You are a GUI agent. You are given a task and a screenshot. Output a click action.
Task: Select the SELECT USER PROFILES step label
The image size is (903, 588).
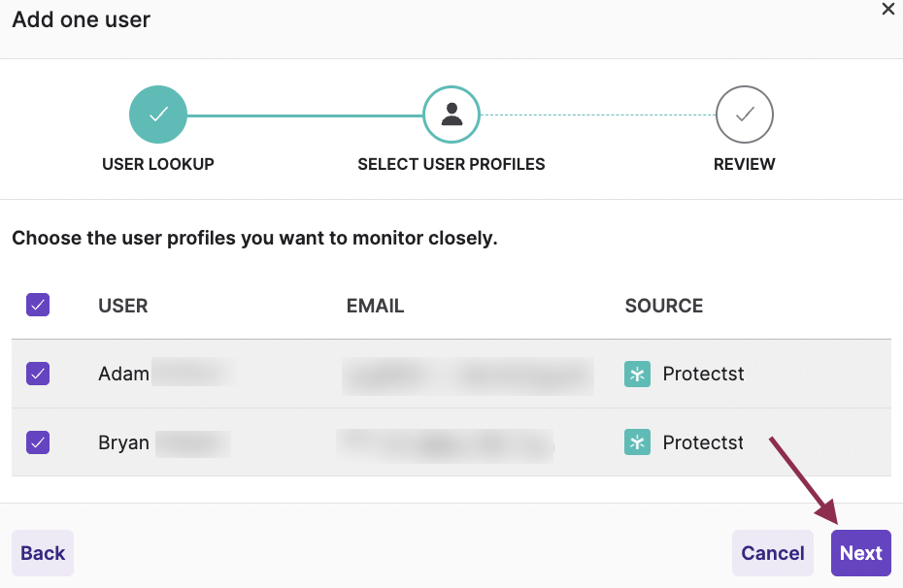(x=451, y=164)
